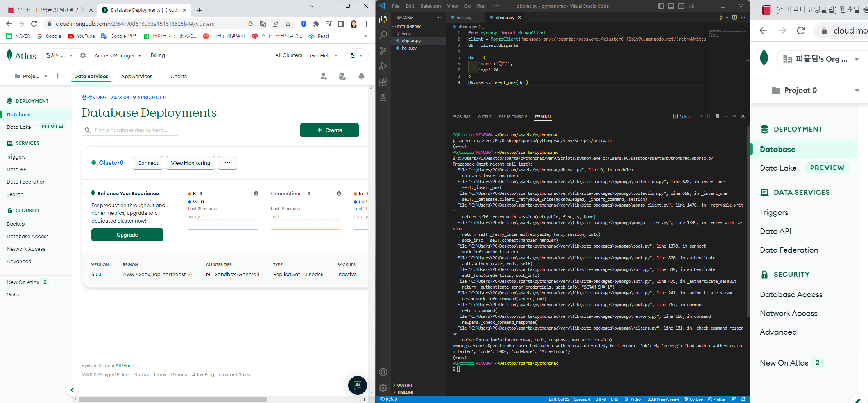Switch to the hello.py editor tab
Screen dimensions: 868x403
click(x=464, y=18)
